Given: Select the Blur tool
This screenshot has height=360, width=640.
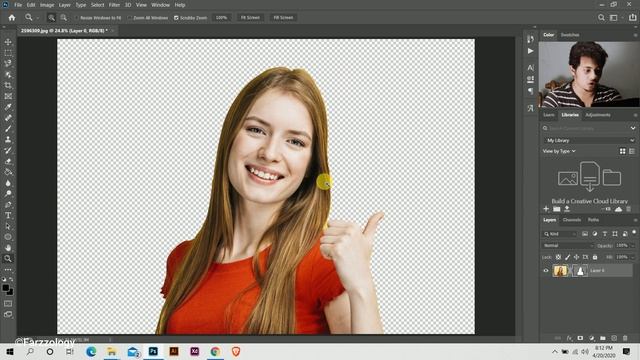Looking at the screenshot, I should click(x=8, y=183).
